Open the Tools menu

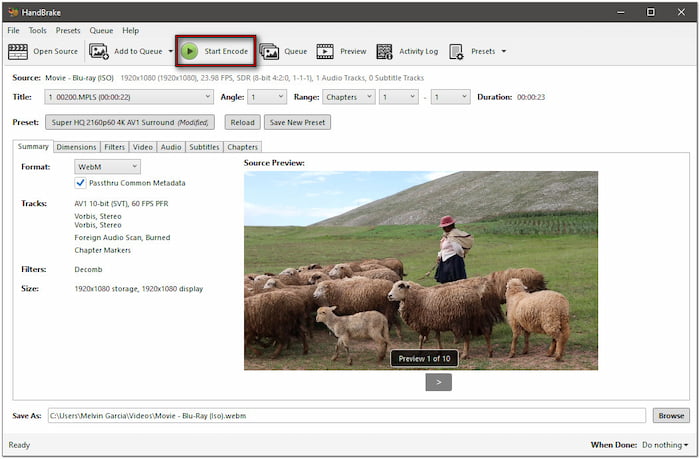(x=38, y=30)
